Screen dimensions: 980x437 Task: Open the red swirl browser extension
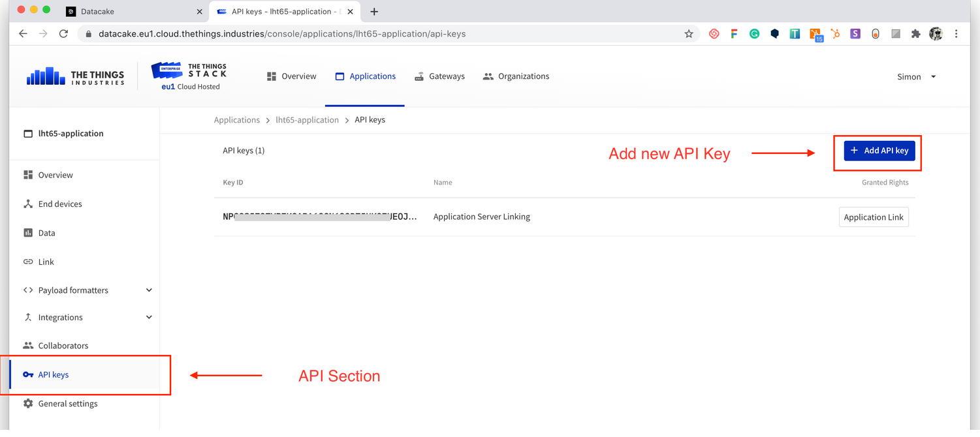(x=714, y=34)
